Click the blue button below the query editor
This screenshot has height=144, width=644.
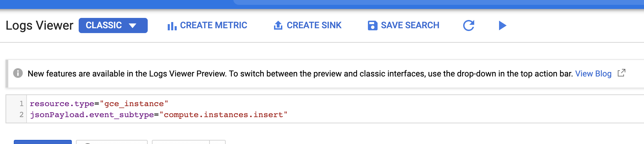(x=43, y=142)
